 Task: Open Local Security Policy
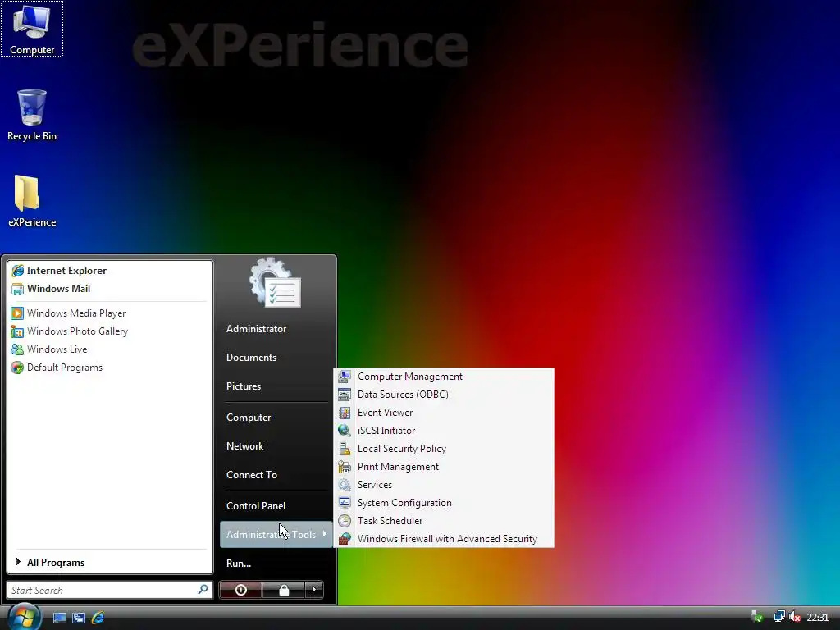[x=444, y=449]
